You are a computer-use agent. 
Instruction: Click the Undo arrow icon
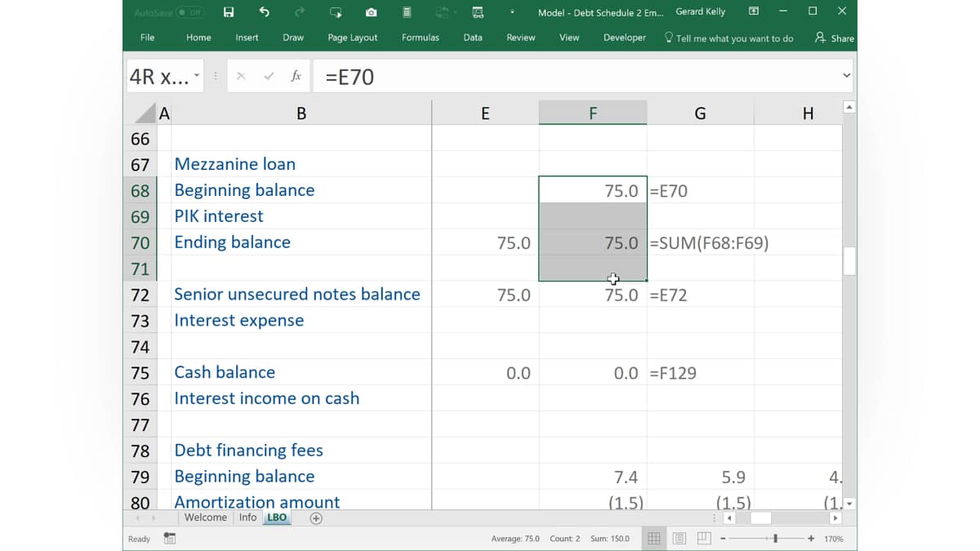(x=264, y=12)
